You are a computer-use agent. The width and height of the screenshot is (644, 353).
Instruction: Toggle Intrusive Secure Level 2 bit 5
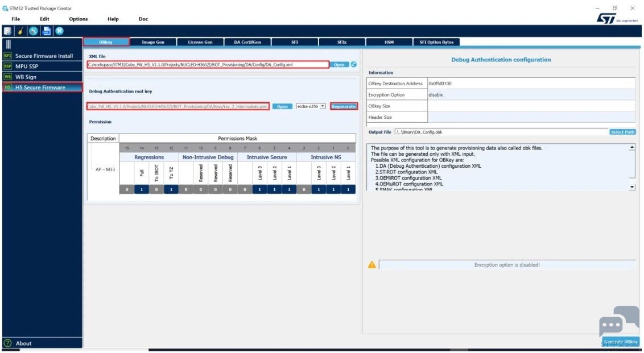tap(274, 190)
